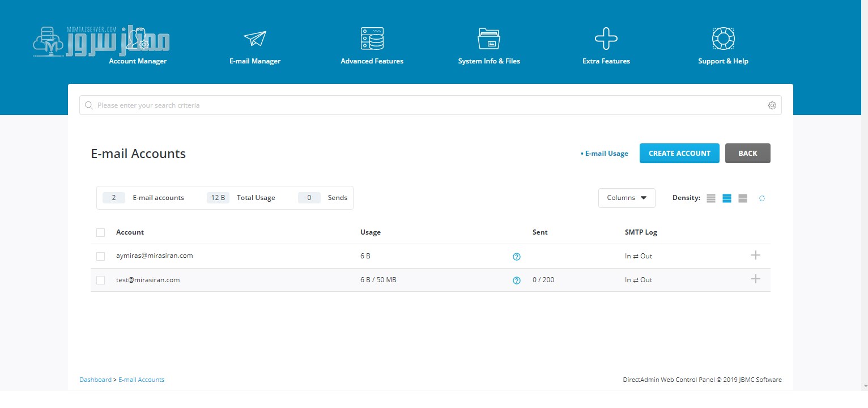Check the test@mirasiran.com checkbox
Screen dimensions: 868x408
[x=101, y=280]
